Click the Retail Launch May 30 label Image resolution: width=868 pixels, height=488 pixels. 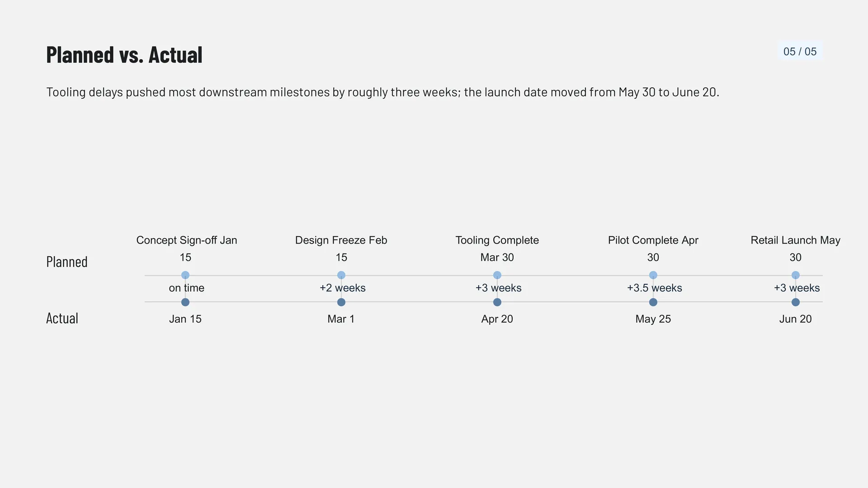tap(796, 249)
